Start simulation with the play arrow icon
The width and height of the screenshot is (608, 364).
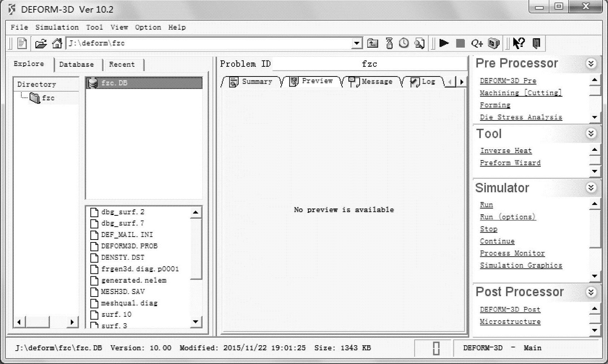tap(444, 43)
